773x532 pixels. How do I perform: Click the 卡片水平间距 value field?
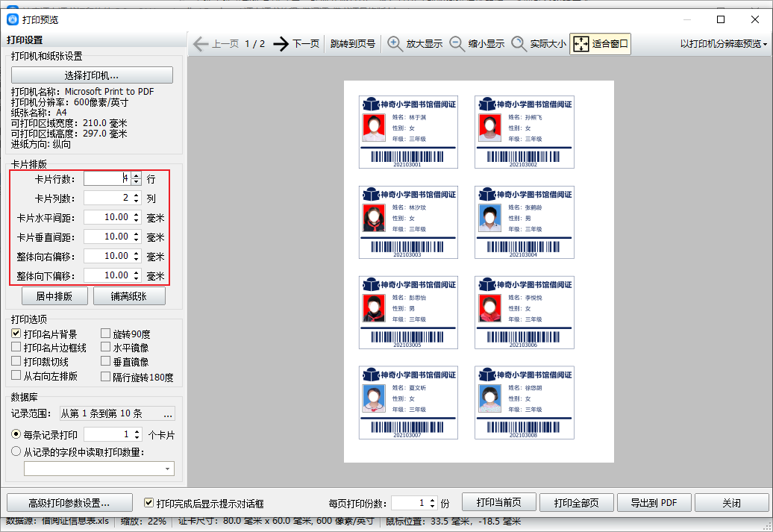click(x=107, y=217)
